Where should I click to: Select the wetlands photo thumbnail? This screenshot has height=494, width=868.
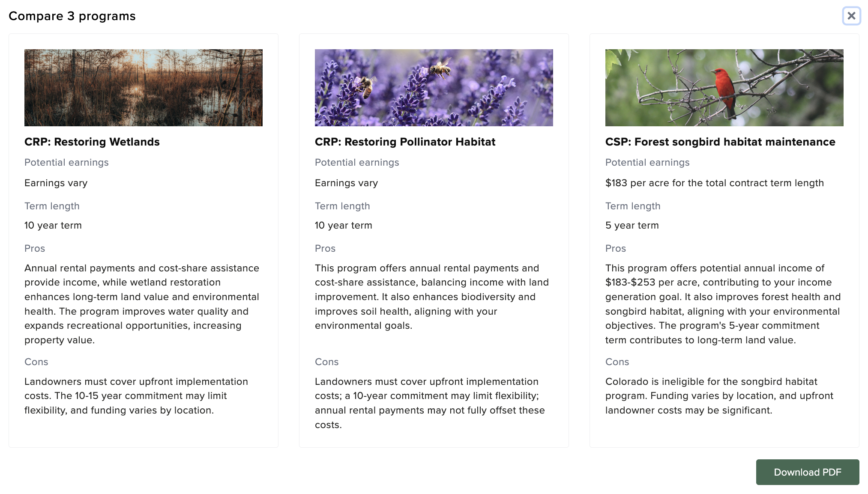click(x=144, y=87)
